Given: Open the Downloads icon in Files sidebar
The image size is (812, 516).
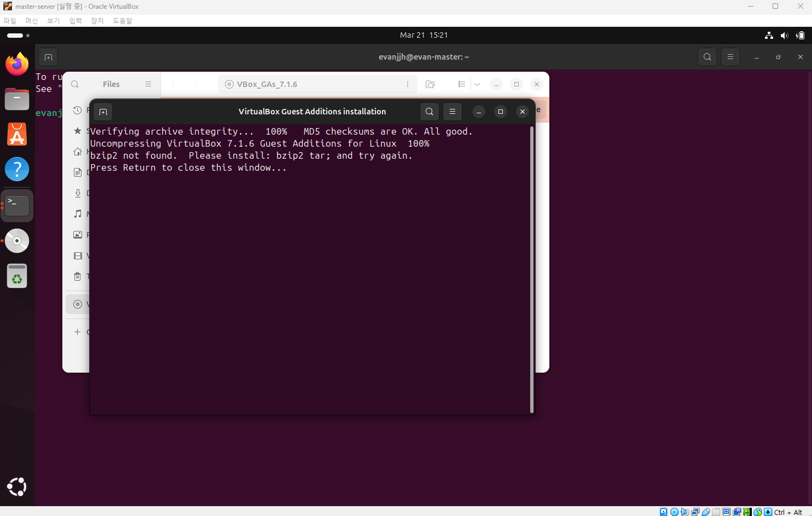Looking at the screenshot, I should coord(78,193).
